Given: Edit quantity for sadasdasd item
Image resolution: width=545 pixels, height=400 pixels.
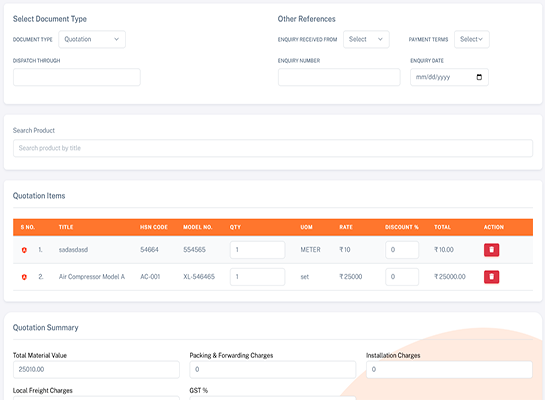Looking at the screenshot, I should click(x=257, y=250).
